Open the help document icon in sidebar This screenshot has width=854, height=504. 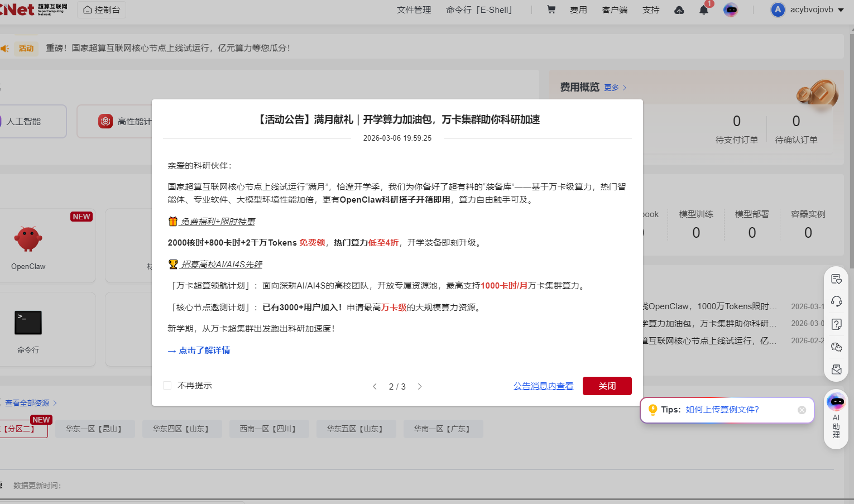tap(836, 324)
